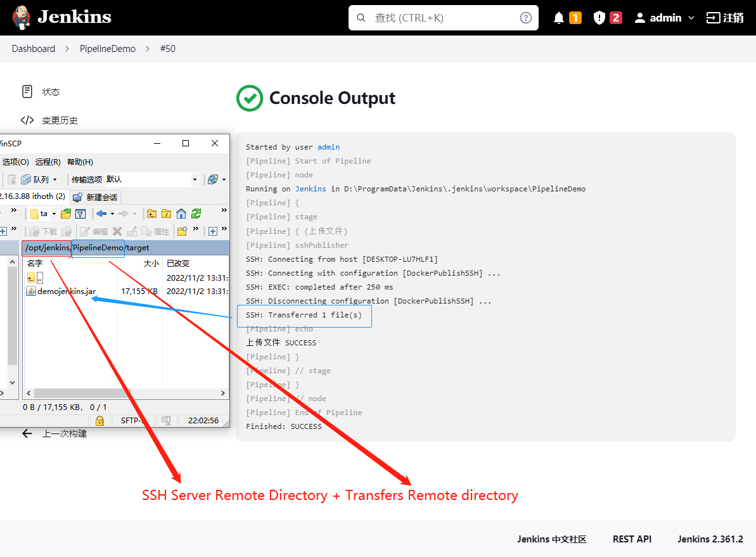Open the 传输选项 默认 transfer settings combo box
The height and width of the screenshot is (557, 756).
[x=152, y=179]
